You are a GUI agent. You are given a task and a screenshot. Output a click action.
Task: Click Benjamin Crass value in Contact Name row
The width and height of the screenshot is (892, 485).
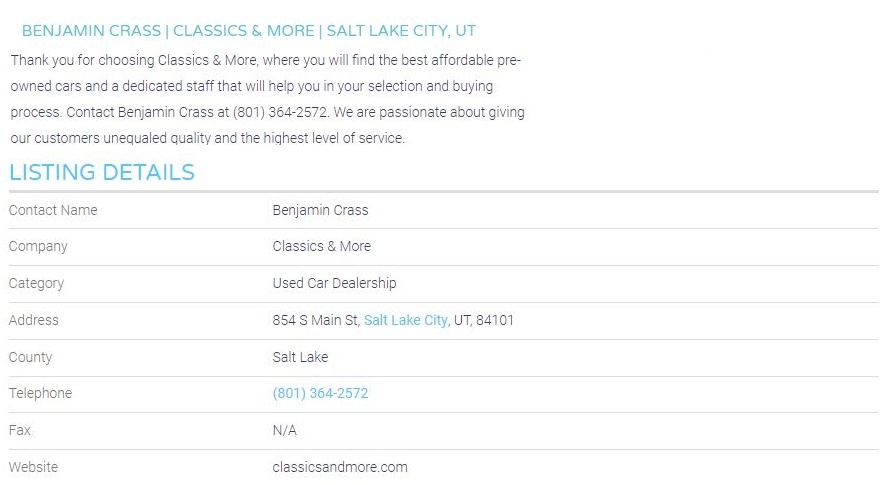click(x=320, y=210)
